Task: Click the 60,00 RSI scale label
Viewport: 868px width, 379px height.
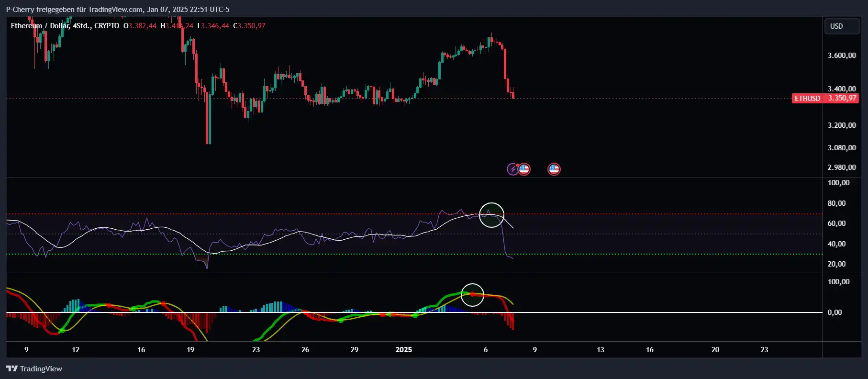Action: point(836,223)
